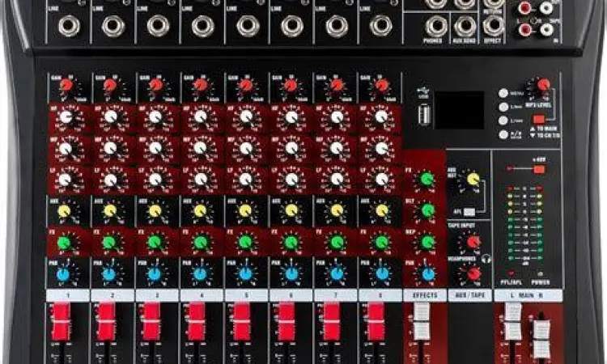
Task: Adjust channel 1 yellow AUX knob
Action: click(64, 211)
